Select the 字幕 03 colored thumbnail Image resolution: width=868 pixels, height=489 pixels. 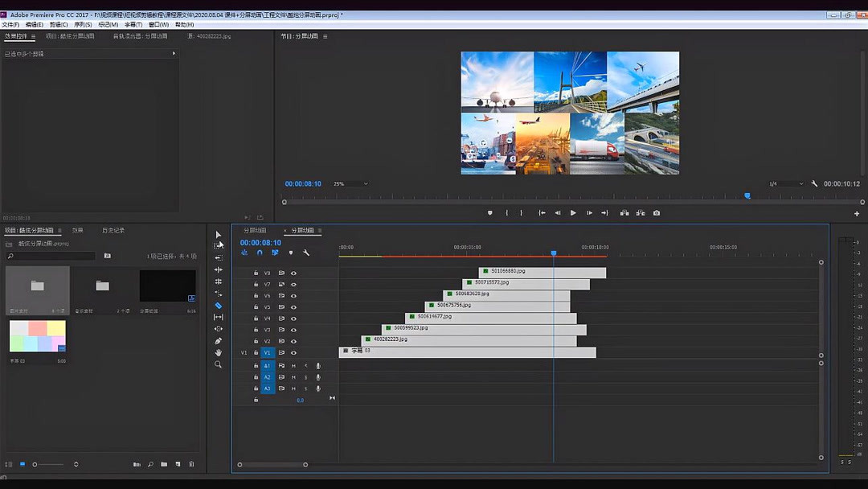click(x=38, y=336)
